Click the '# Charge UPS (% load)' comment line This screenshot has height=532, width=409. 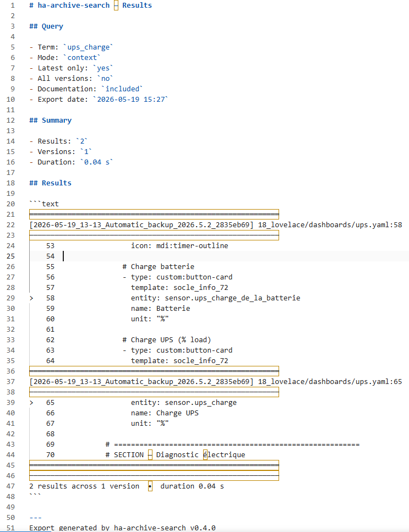click(x=167, y=341)
